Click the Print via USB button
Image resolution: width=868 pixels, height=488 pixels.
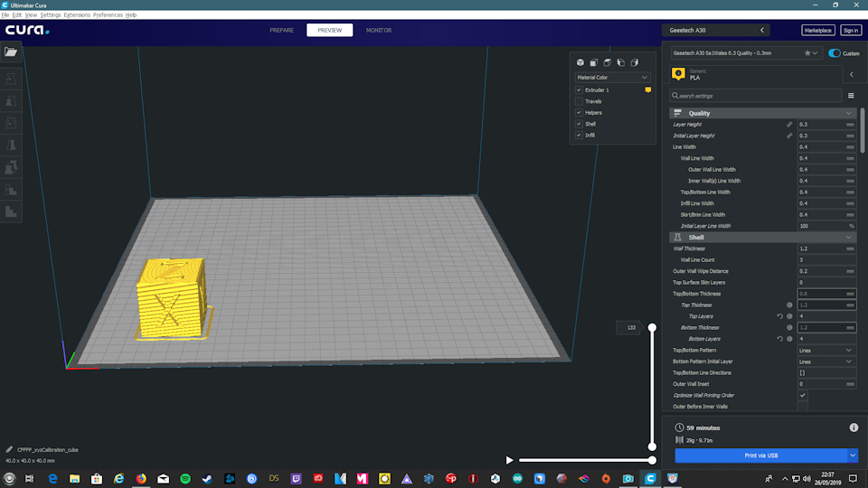pyautogui.click(x=760, y=455)
